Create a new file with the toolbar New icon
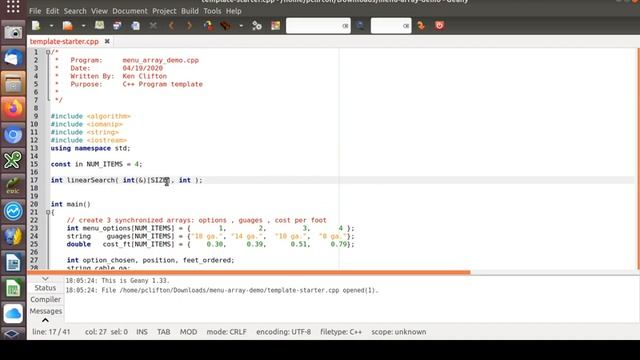This screenshot has width=640, height=360. (36, 26)
